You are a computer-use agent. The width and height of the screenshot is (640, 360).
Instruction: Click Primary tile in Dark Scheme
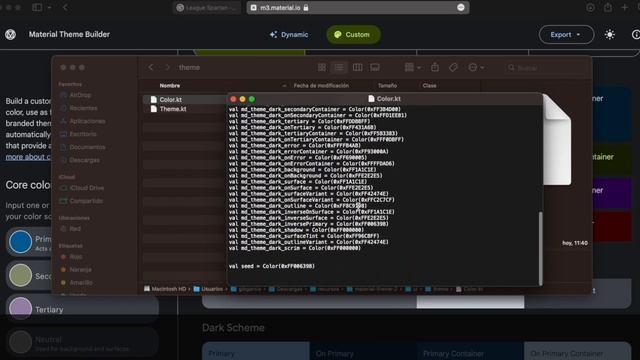click(256, 351)
